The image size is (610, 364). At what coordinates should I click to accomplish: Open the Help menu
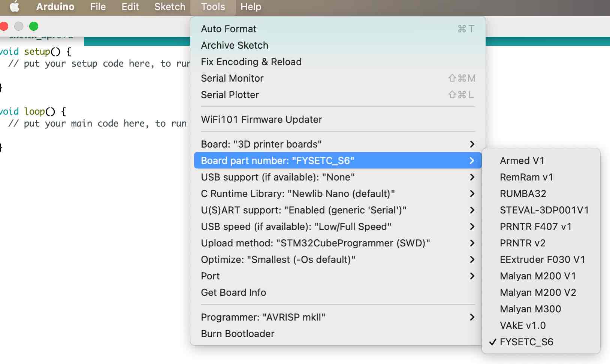pyautogui.click(x=251, y=7)
